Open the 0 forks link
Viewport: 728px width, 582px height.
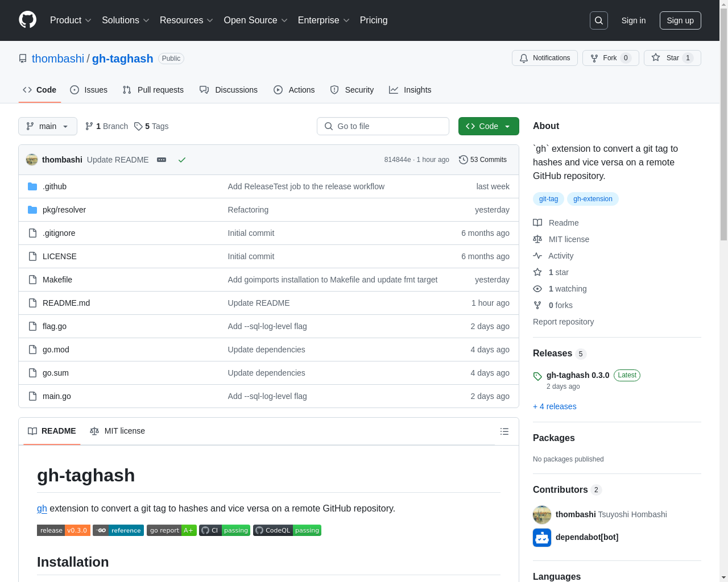pos(553,305)
